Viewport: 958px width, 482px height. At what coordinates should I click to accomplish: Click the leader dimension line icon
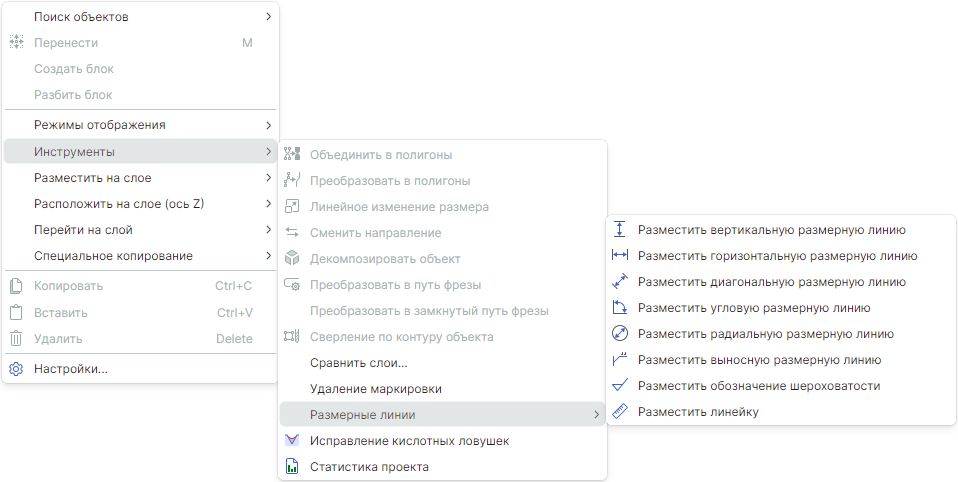pos(620,359)
